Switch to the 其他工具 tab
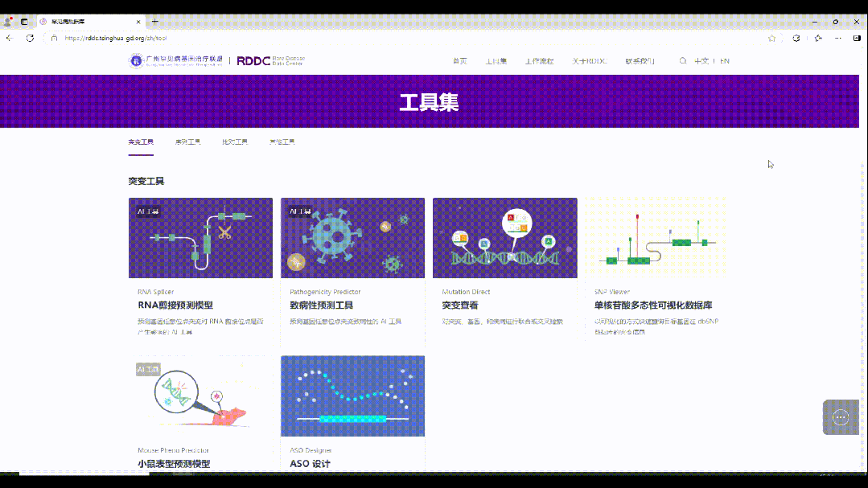The image size is (868, 488). click(282, 142)
